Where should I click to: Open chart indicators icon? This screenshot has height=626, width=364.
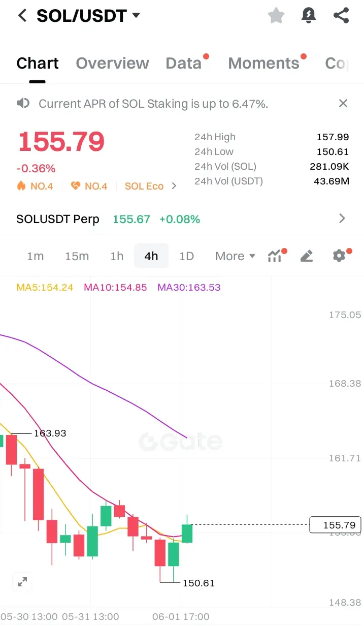click(x=275, y=256)
